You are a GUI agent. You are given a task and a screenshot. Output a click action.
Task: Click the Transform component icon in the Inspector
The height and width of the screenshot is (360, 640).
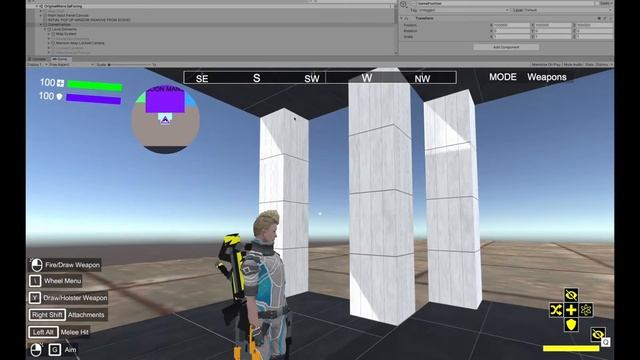tap(407, 18)
